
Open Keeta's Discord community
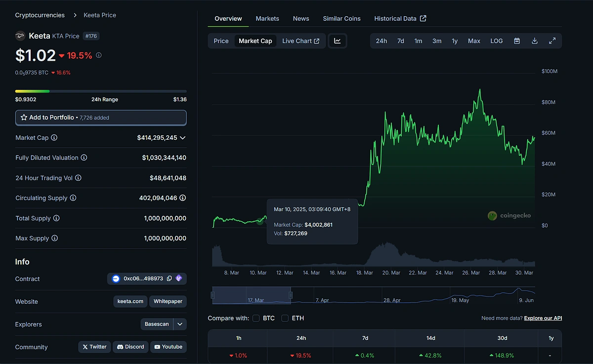(x=130, y=347)
